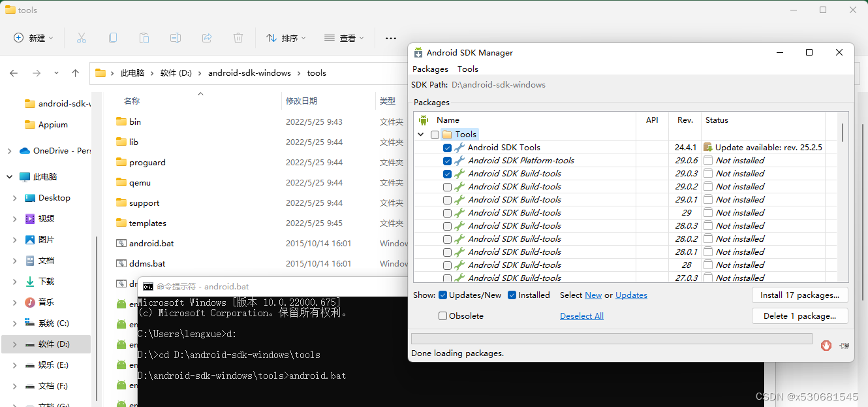
Task: Toggle the Installed show checkbox
Action: point(512,295)
